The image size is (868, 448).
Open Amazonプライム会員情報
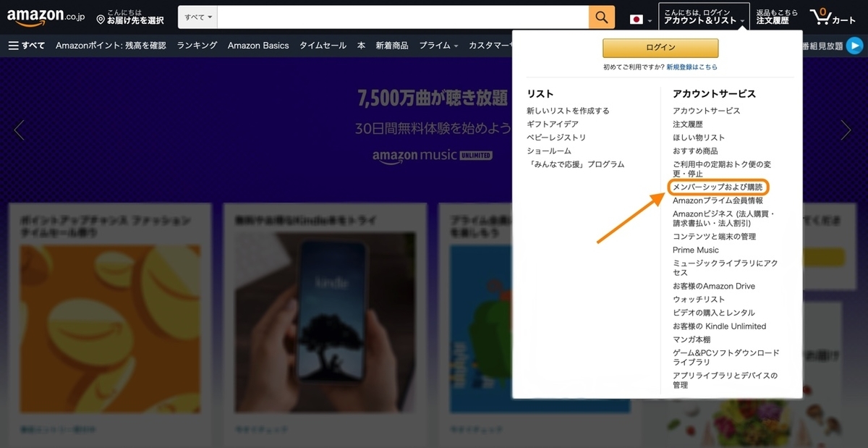click(x=718, y=200)
